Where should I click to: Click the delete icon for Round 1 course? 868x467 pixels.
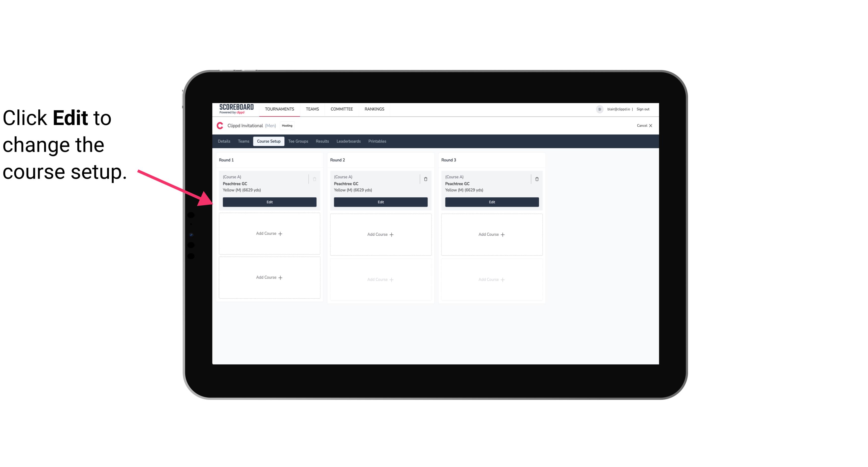tap(315, 179)
